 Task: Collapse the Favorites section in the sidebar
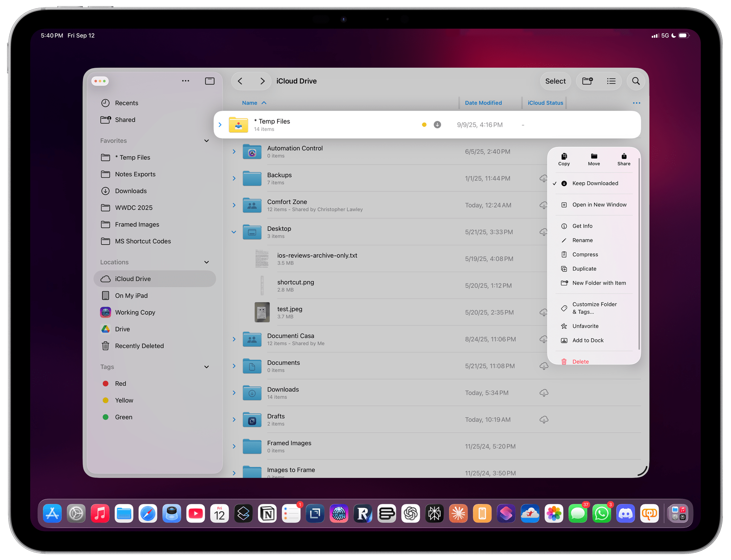[206, 141]
